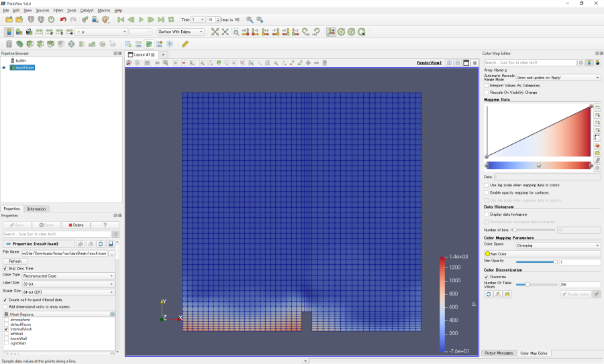Zoom to box icon
The width and height of the screenshot is (604, 364).
236,32
